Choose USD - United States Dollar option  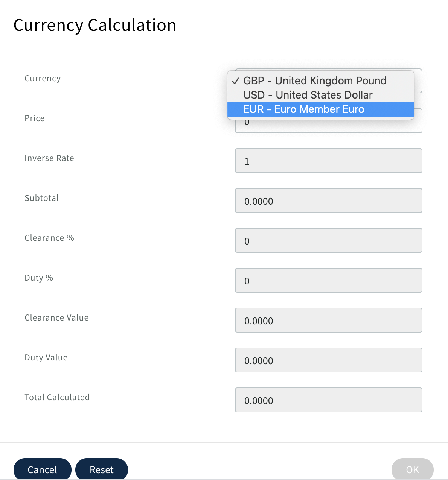point(308,95)
